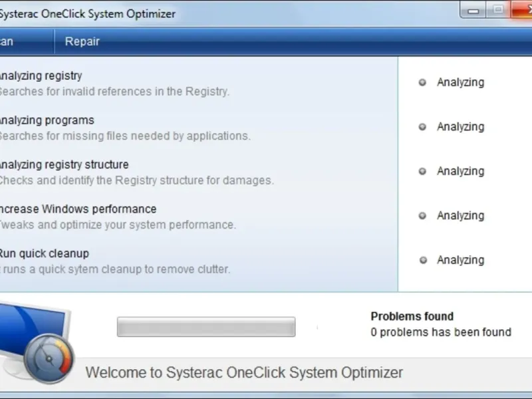
Task: Select the status dot for registry structure
Action: [422, 172]
